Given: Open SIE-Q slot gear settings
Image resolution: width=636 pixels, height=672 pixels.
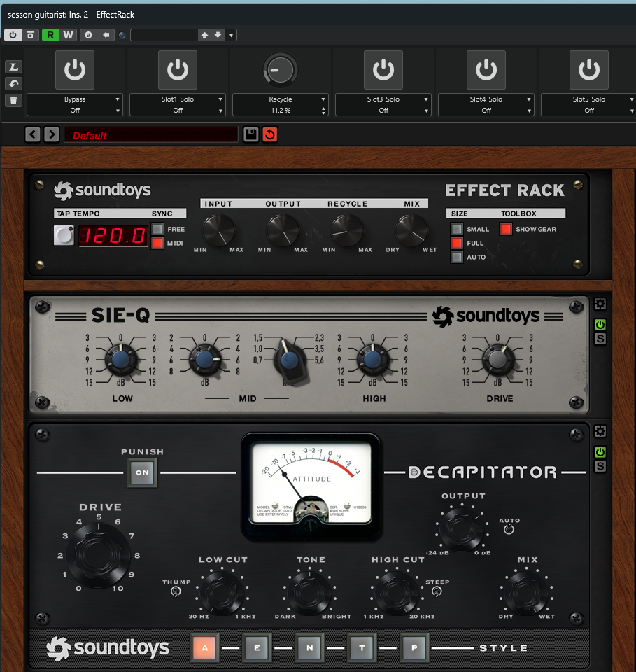Looking at the screenshot, I should [600, 304].
